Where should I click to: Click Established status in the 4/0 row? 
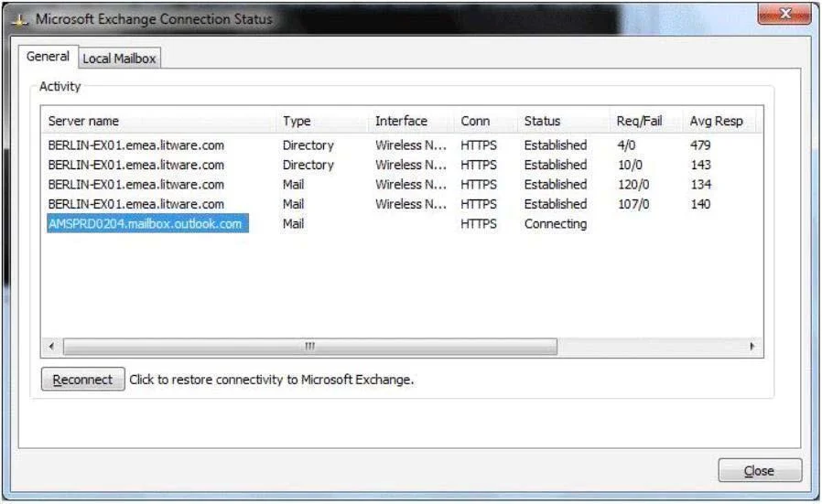click(x=556, y=145)
